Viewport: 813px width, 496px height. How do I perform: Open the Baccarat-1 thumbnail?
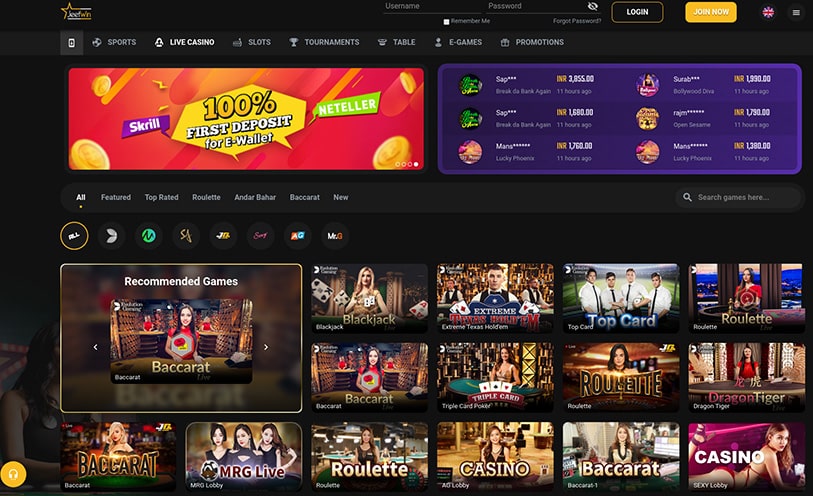pyautogui.click(x=621, y=457)
